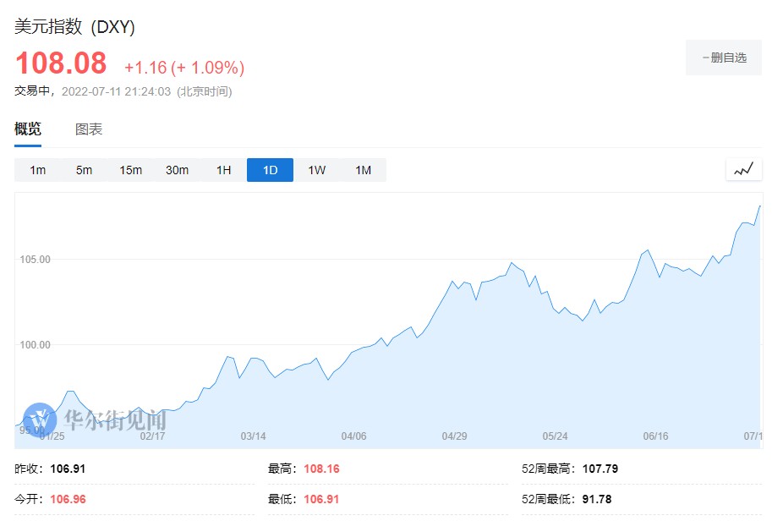
Task: Set the chart interval to 15m
Action: 130,170
